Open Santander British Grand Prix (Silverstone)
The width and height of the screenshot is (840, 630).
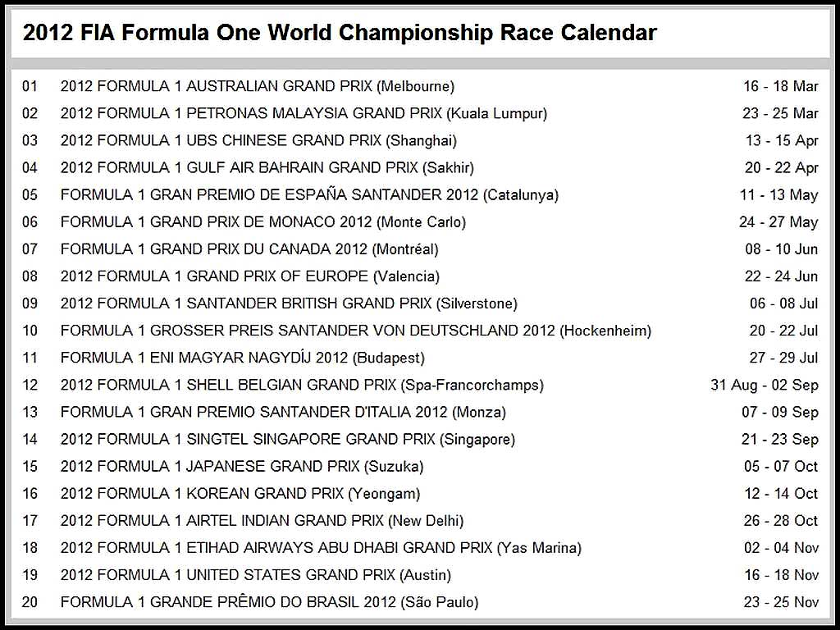(x=289, y=304)
